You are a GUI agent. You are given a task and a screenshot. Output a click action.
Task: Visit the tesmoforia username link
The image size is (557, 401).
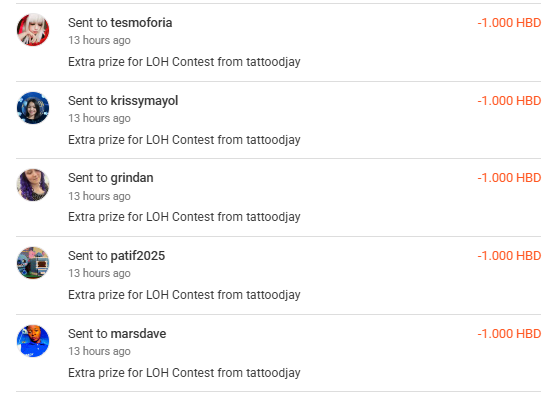(141, 23)
